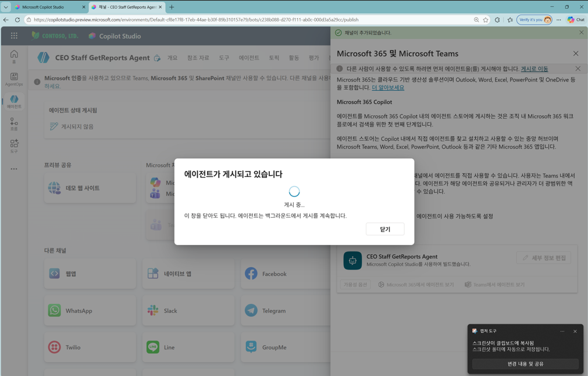Open the Copilot Chat sidebar button
Viewport: 588px width, 376px height.
[x=576, y=20]
